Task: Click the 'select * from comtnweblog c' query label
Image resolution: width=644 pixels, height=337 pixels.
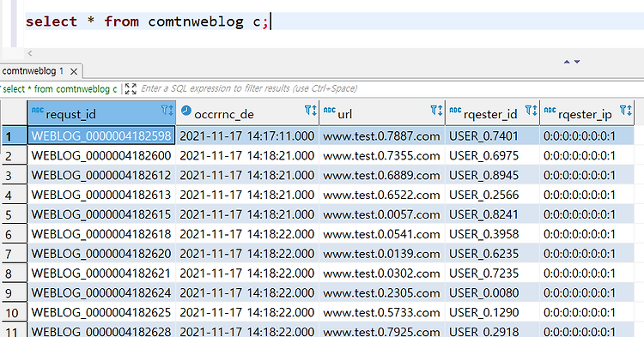Action: (60, 89)
